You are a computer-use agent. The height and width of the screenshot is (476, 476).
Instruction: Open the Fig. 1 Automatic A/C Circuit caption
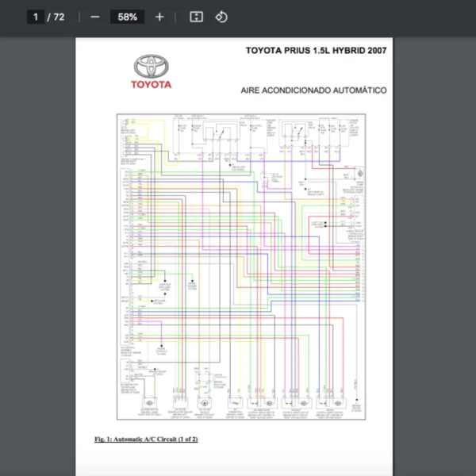[x=146, y=439]
